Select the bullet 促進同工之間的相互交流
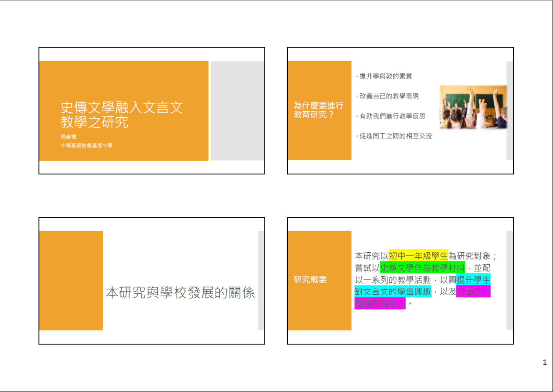Screen dimensions: 553x392 396,136
